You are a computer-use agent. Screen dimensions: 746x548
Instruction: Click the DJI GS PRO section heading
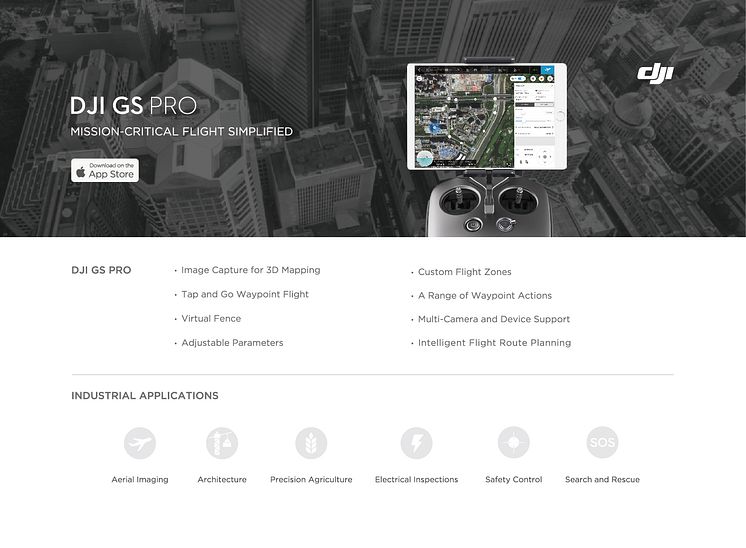[x=101, y=270]
